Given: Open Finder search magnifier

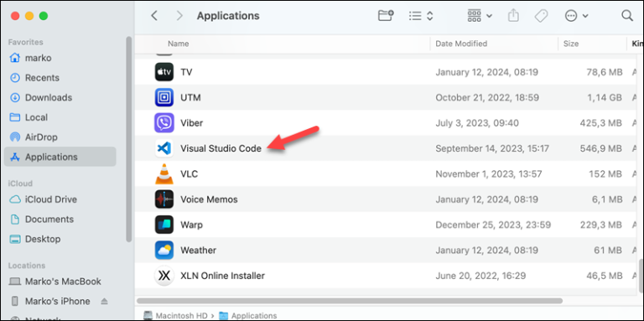Looking at the screenshot, I should tap(627, 16).
